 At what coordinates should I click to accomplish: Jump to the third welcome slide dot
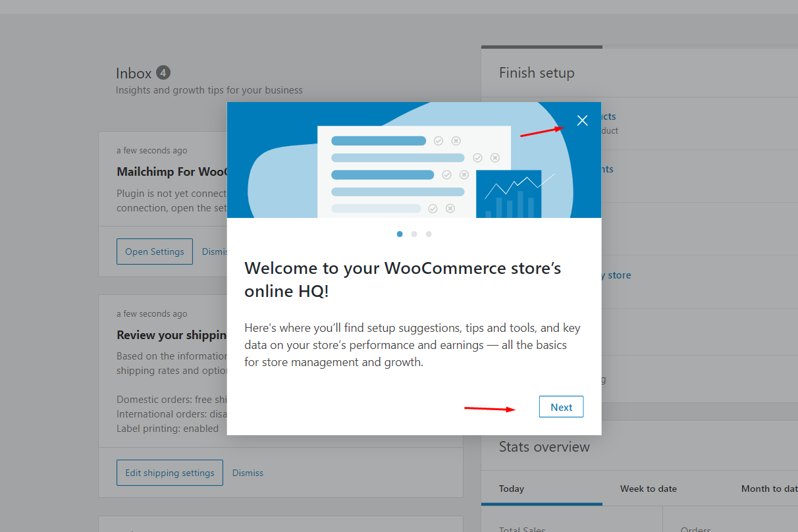[x=429, y=234]
